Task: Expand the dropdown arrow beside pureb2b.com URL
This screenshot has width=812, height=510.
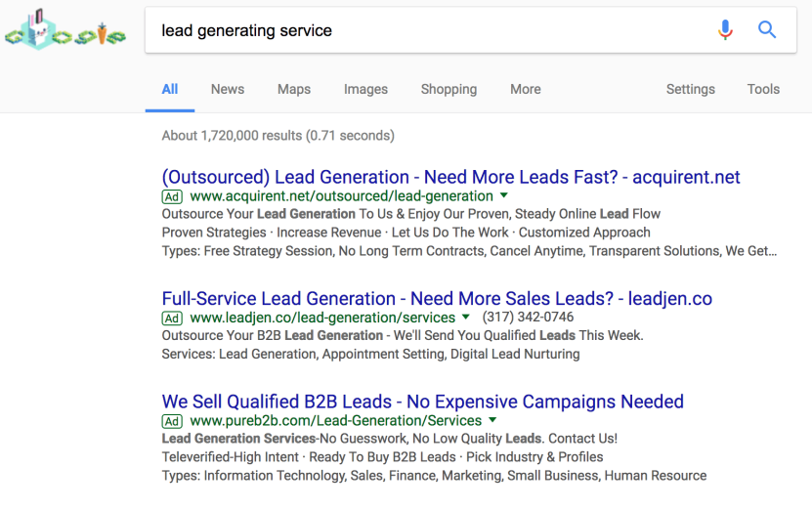Action: click(x=492, y=420)
